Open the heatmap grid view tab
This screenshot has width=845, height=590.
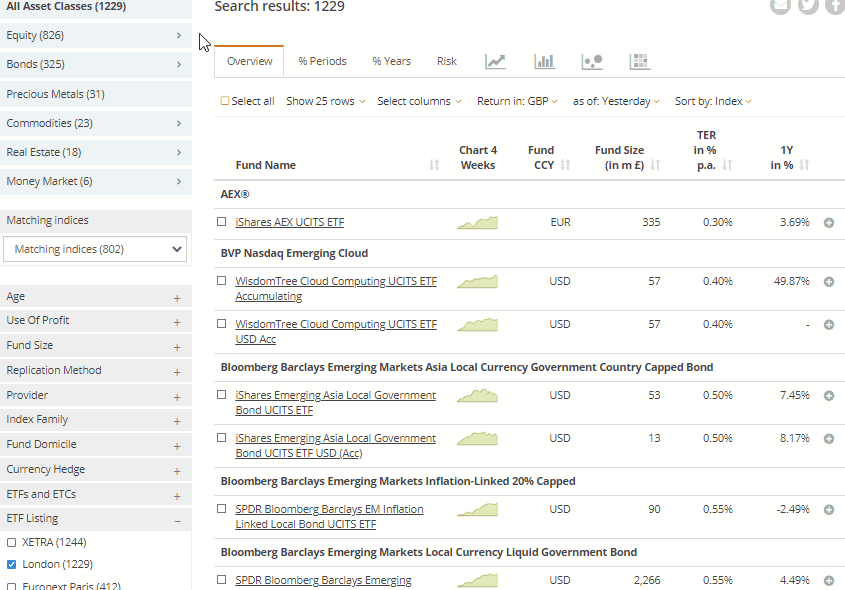640,61
